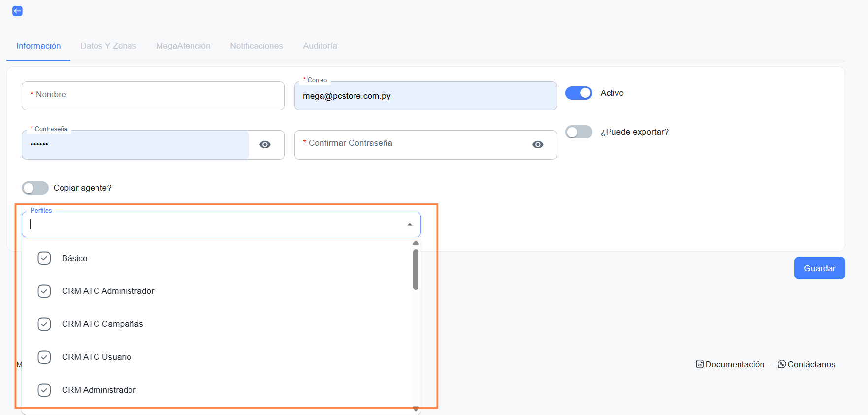Select CRM ATC Usuario option in list
The image size is (868, 415).
click(x=96, y=357)
